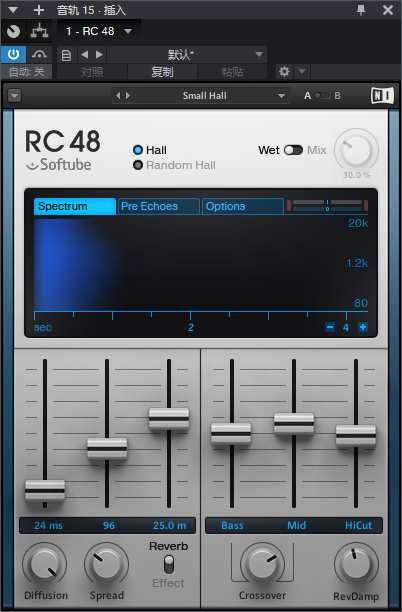402x612 pixels.
Task: Pin the plugin window
Action: (x=361, y=10)
